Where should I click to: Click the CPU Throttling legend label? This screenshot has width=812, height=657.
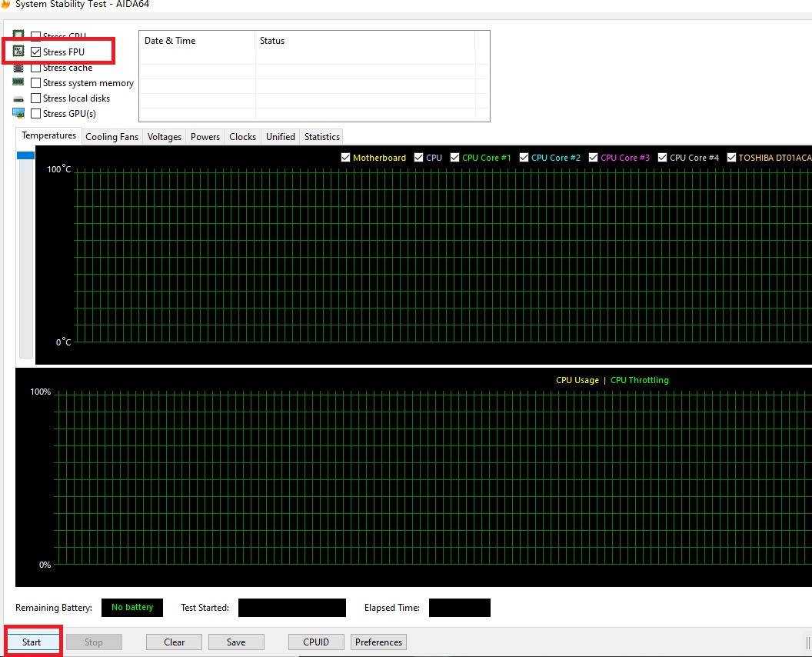640,380
